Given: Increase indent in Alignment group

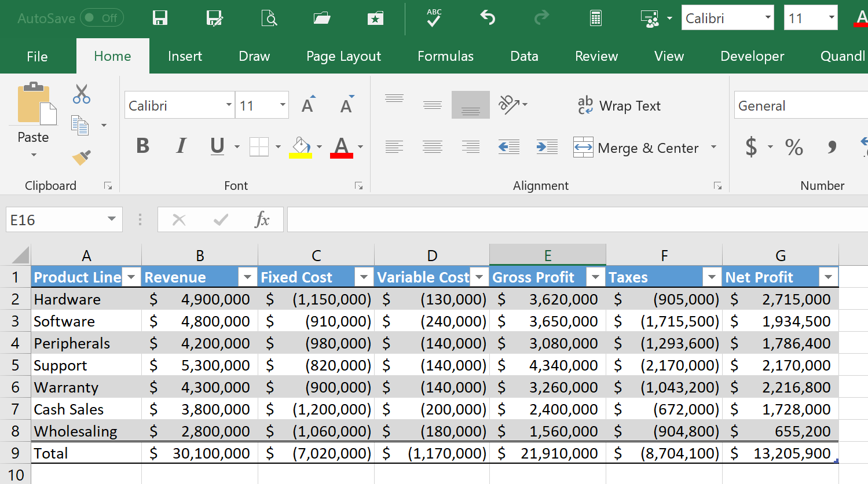Looking at the screenshot, I should coord(547,147).
